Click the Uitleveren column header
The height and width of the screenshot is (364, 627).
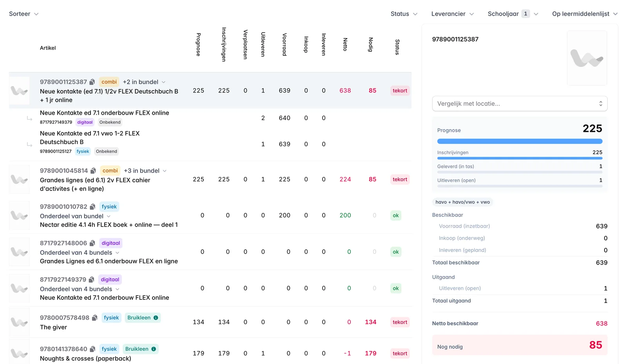[x=263, y=44]
